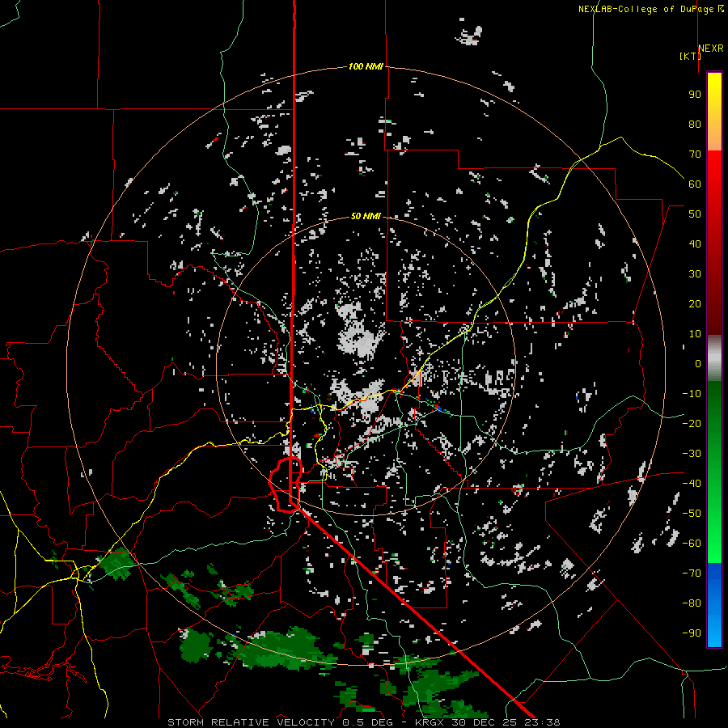
Task: Click the bold red outlined area near radar center
Action: click(286, 485)
